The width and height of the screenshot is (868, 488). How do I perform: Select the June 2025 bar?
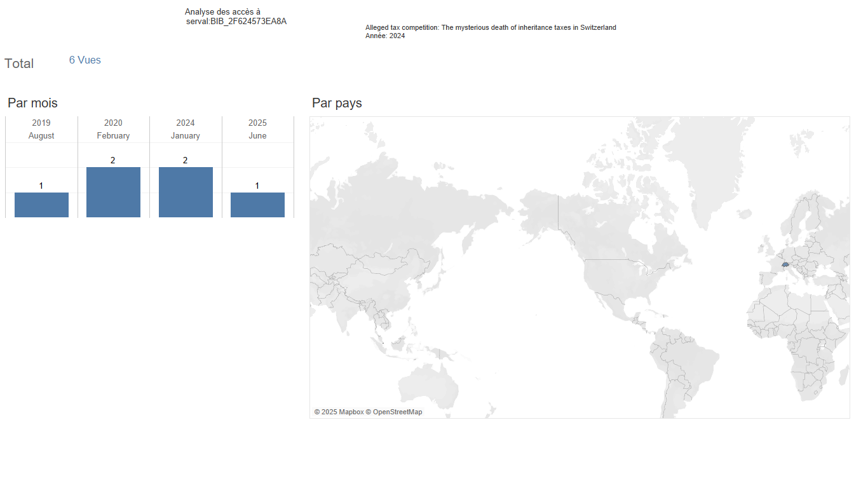click(257, 205)
